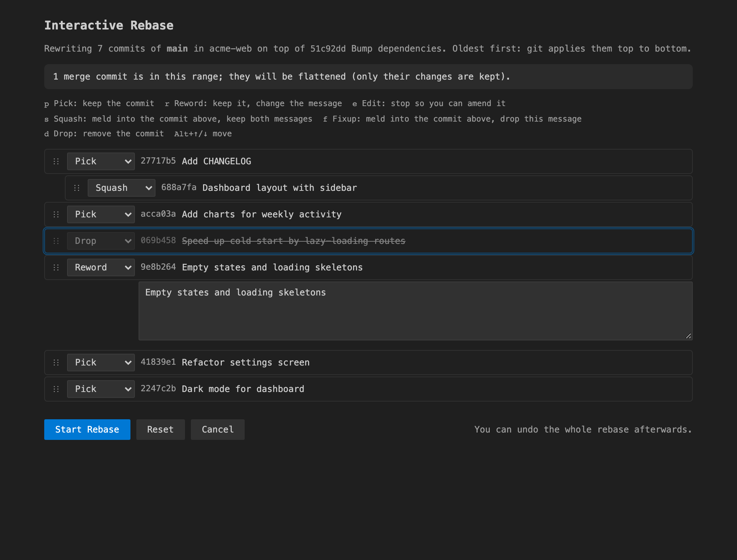Open Pick dropdown for commit acca03a

(x=101, y=214)
